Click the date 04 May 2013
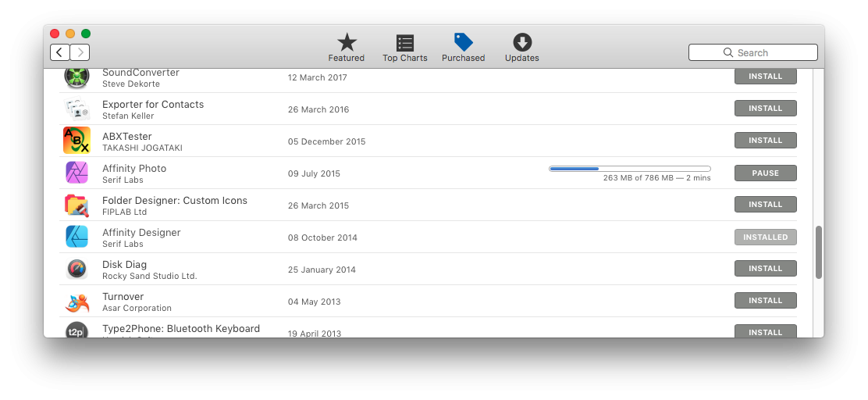 click(x=314, y=302)
